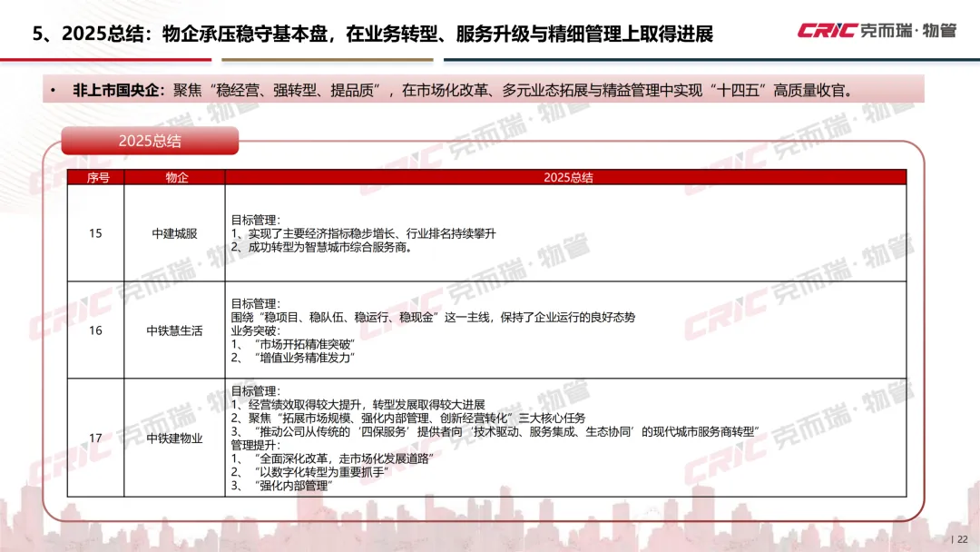Screen dimensions: 980x552
Task: Select row number cell '17'
Action: tap(95, 438)
